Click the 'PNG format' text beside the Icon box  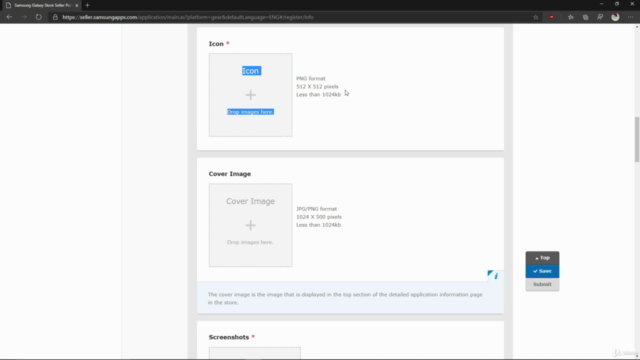(311, 78)
